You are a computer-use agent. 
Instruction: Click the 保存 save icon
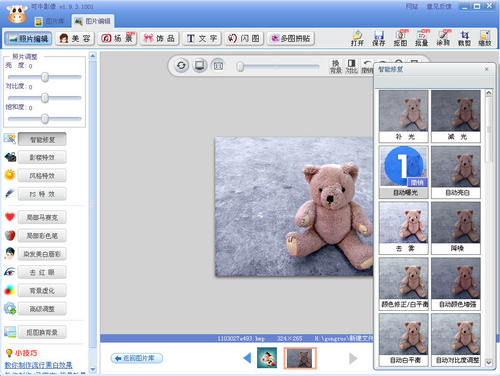click(x=378, y=38)
